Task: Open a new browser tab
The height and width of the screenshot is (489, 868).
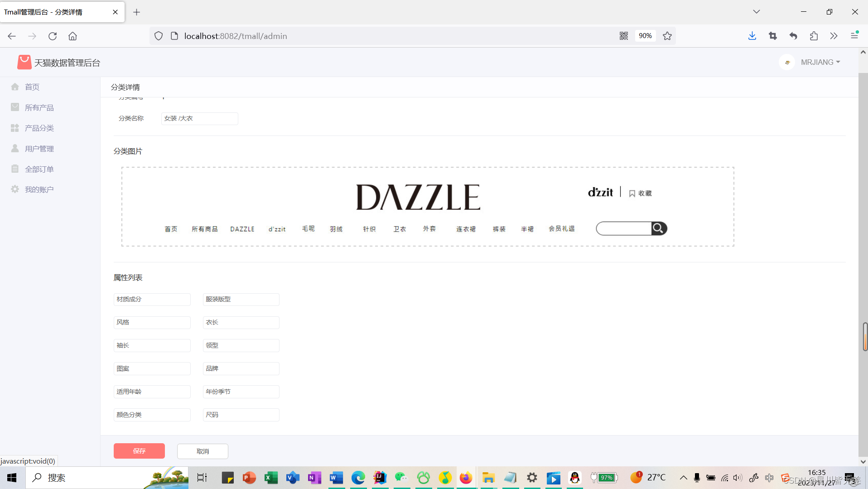Action: 136,12
